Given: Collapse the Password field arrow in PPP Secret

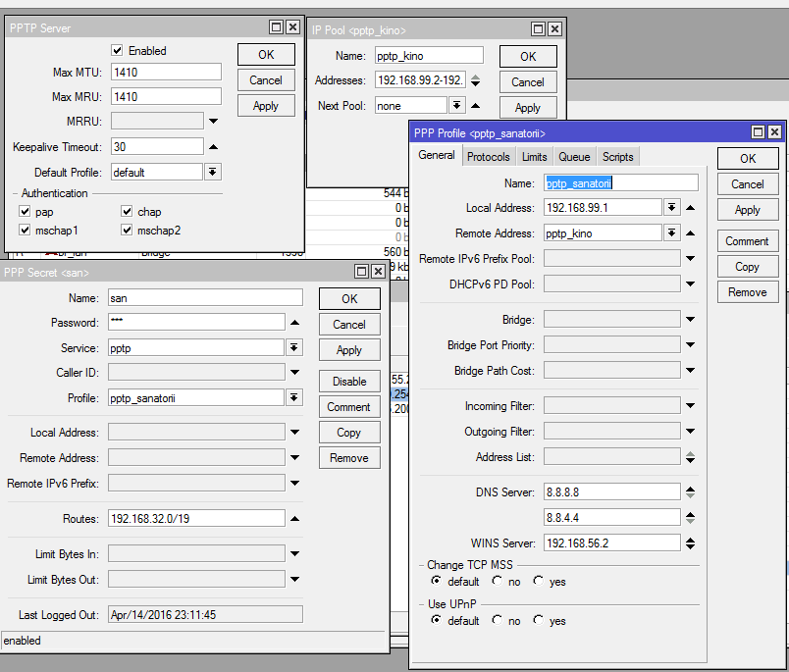Looking at the screenshot, I should click(x=294, y=323).
